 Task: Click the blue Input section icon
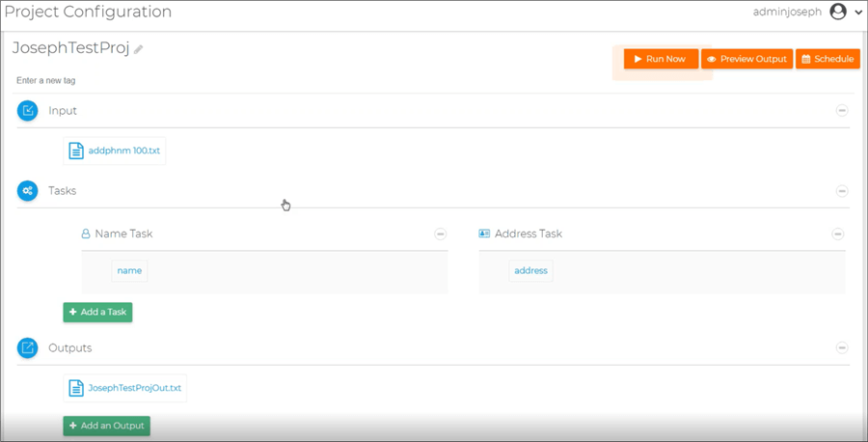(28, 111)
